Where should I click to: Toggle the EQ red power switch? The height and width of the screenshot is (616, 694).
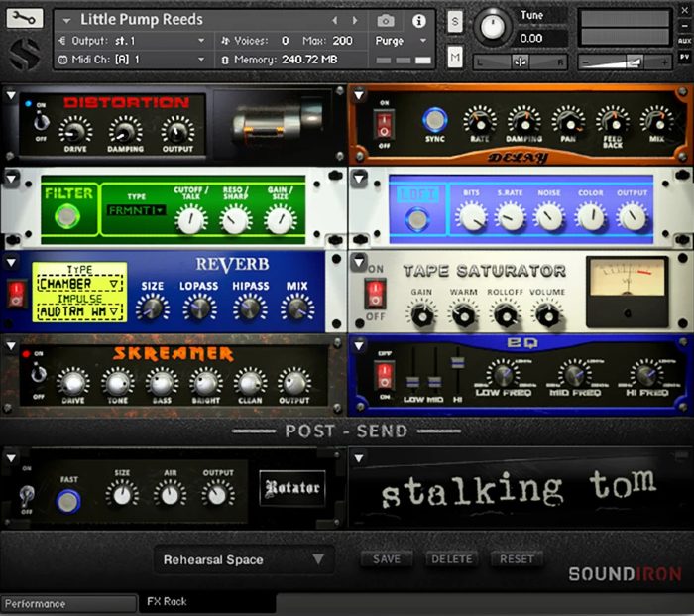tap(384, 376)
